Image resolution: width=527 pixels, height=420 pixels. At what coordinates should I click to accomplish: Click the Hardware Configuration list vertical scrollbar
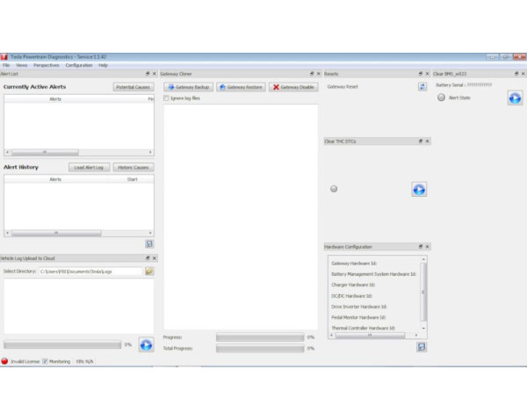pyautogui.click(x=424, y=292)
